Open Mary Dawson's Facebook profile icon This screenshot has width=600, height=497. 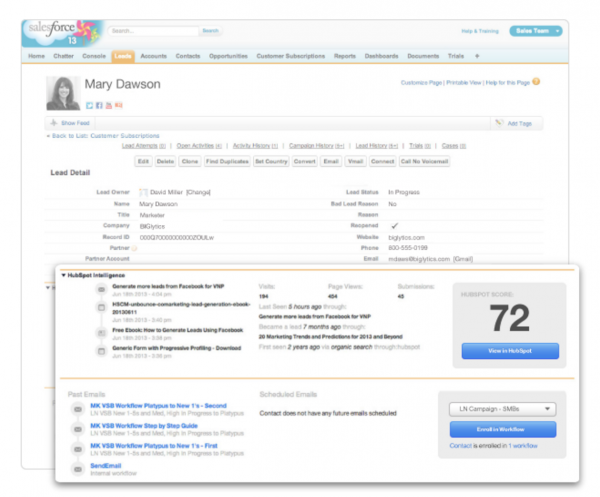click(x=99, y=106)
